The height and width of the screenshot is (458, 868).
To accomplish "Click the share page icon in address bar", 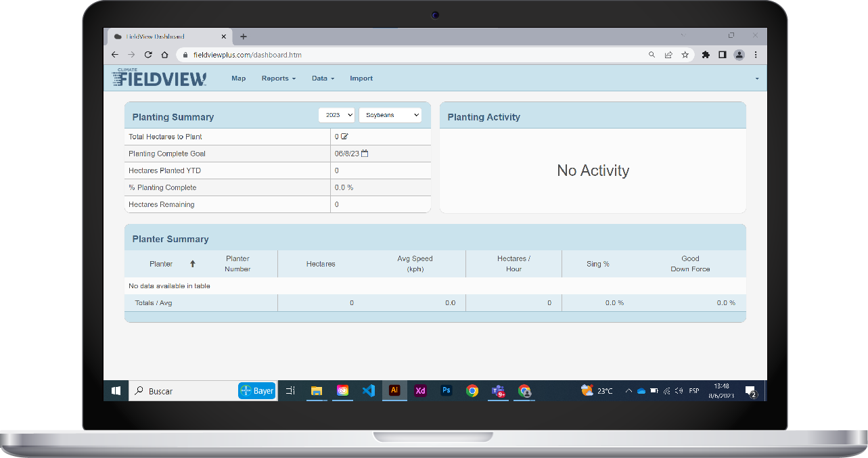I will pyautogui.click(x=668, y=55).
